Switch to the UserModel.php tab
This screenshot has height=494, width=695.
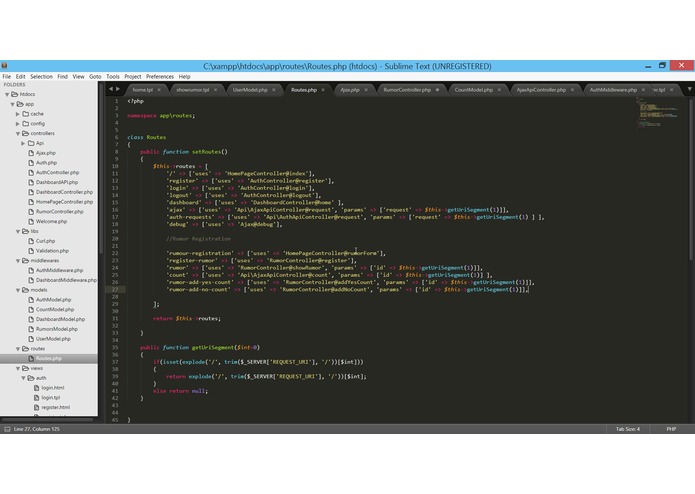250,90
